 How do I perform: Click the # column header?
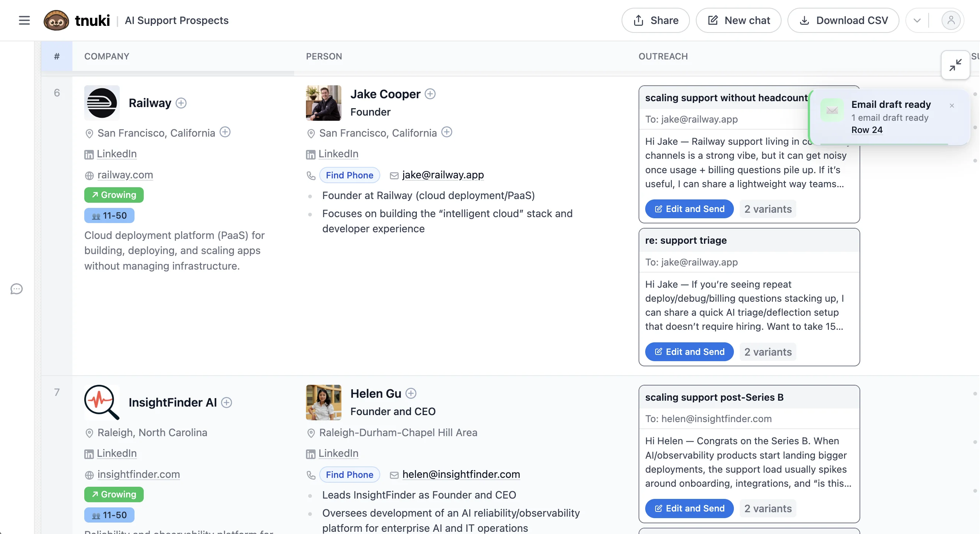click(x=57, y=56)
